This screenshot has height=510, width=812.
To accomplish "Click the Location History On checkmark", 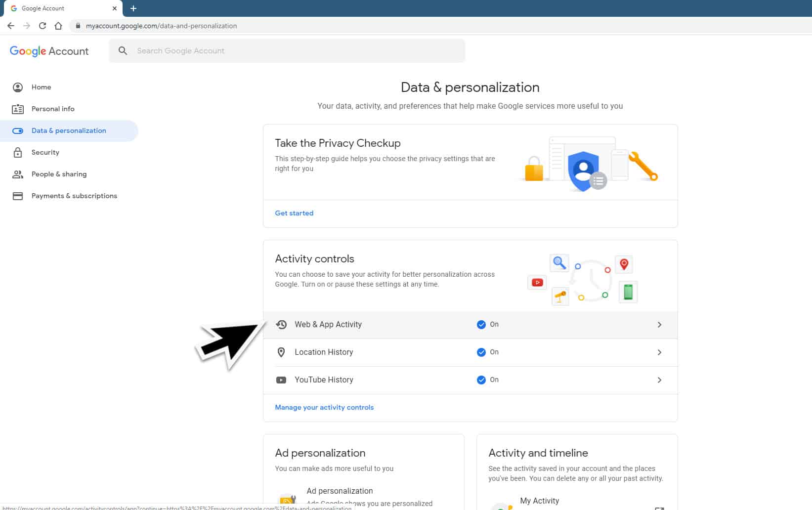I will point(481,352).
